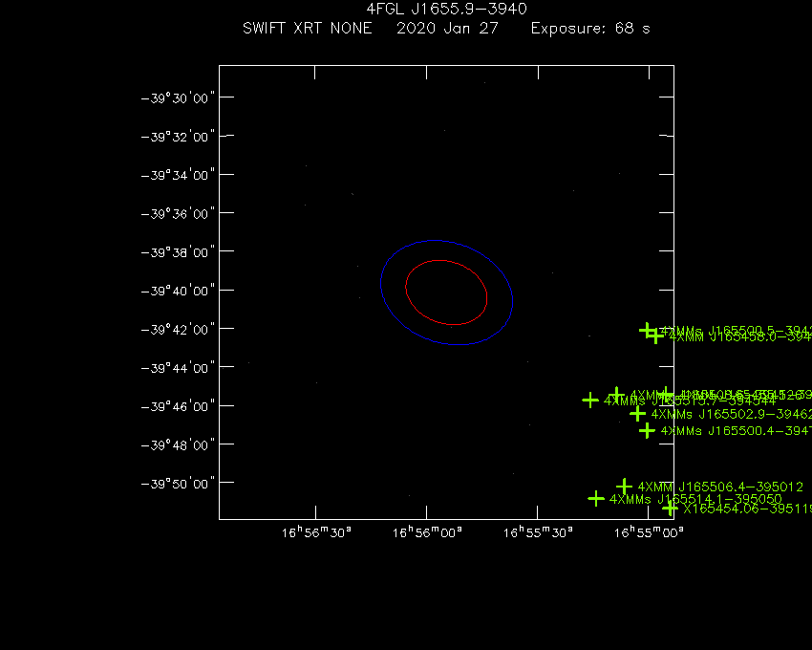Click the declination label -39°34'00"
The image size is (812, 650).
coord(178,175)
